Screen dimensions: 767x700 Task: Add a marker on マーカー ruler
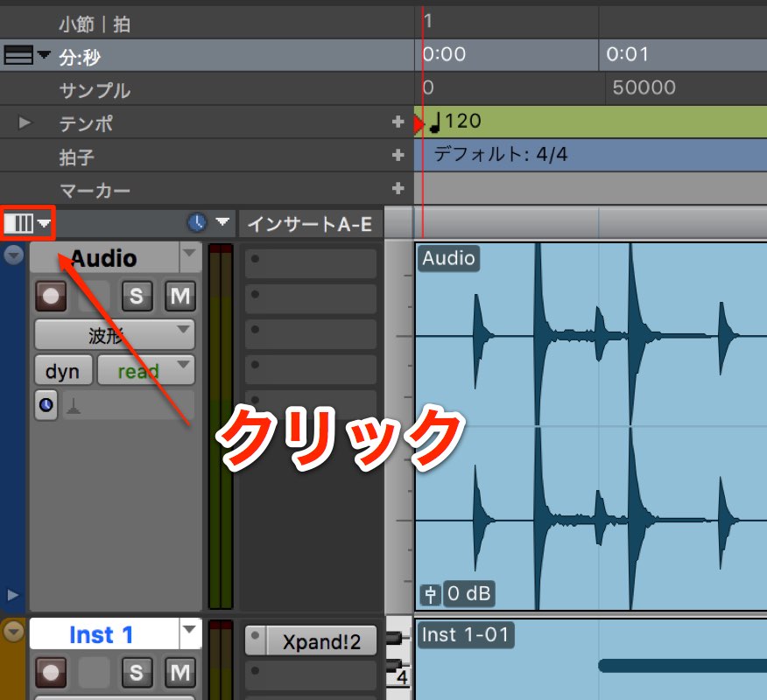point(398,188)
